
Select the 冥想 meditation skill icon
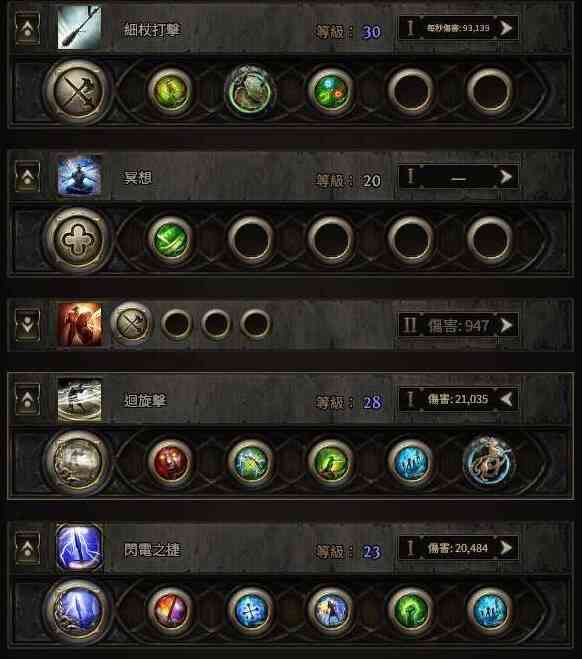pyautogui.click(x=79, y=176)
